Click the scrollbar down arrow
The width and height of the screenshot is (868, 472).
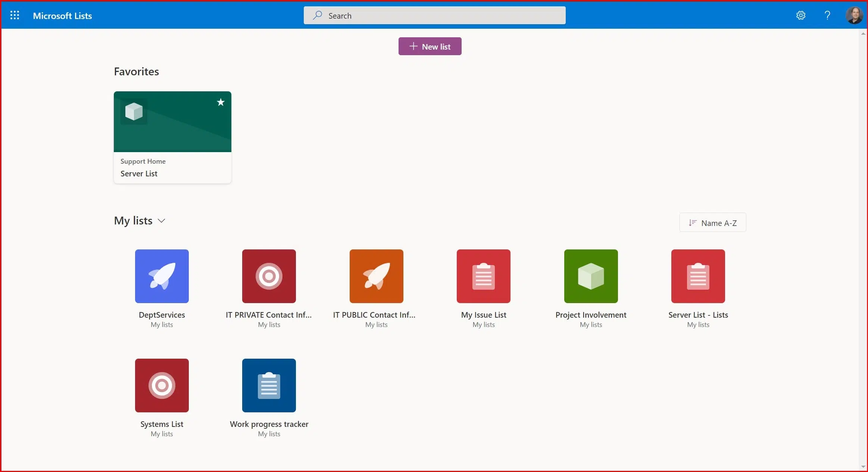[x=863, y=466]
